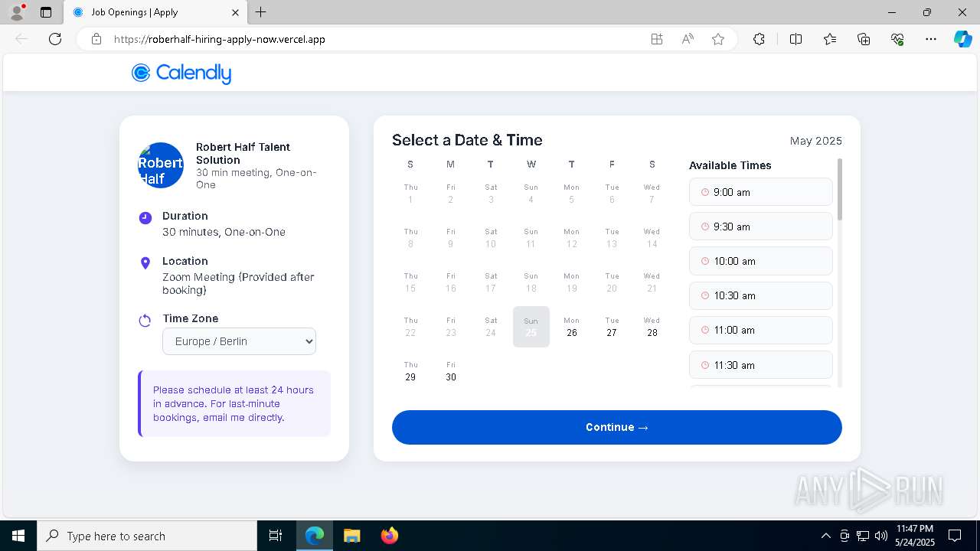
Task: Pick Tuesday May 27 on the calendar
Action: [612, 327]
